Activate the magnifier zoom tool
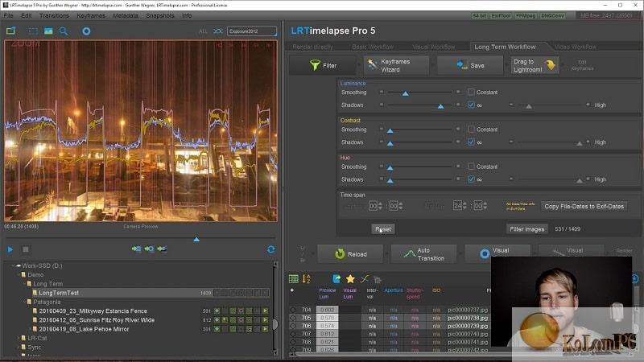 point(64,31)
